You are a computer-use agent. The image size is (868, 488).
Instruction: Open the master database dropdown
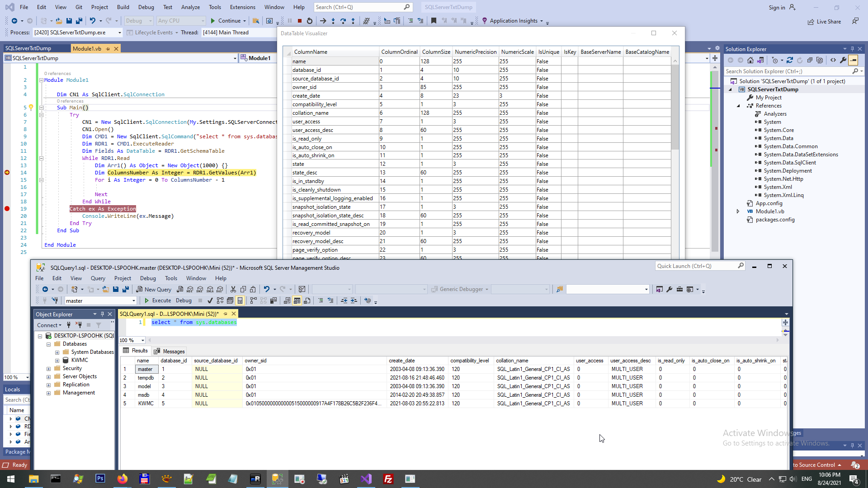133,301
